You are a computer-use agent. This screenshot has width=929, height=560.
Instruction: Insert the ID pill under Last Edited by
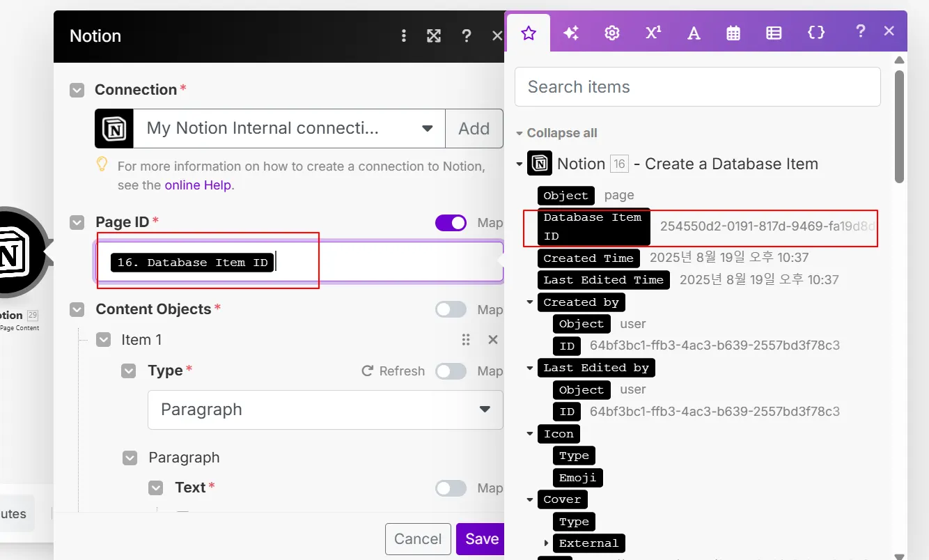(x=567, y=412)
